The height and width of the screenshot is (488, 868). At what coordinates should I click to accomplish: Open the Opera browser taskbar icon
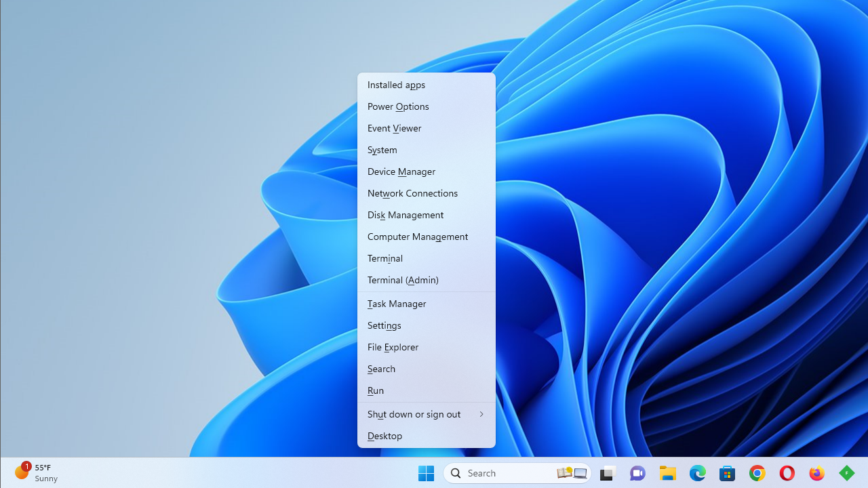[787, 473]
